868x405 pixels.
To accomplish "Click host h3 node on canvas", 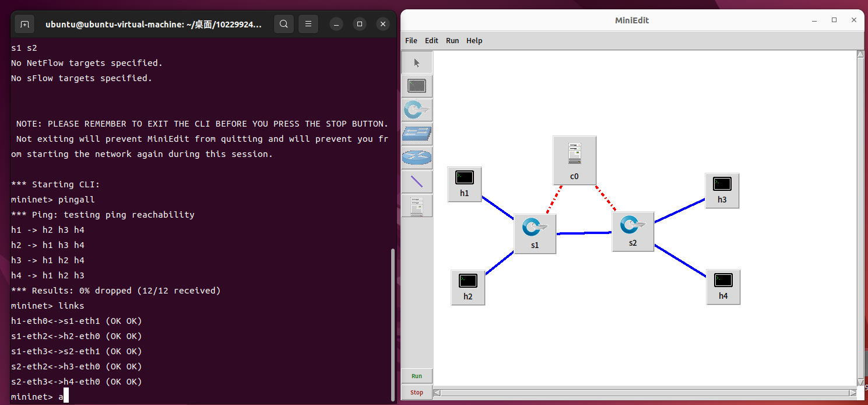I will pyautogui.click(x=722, y=191).
